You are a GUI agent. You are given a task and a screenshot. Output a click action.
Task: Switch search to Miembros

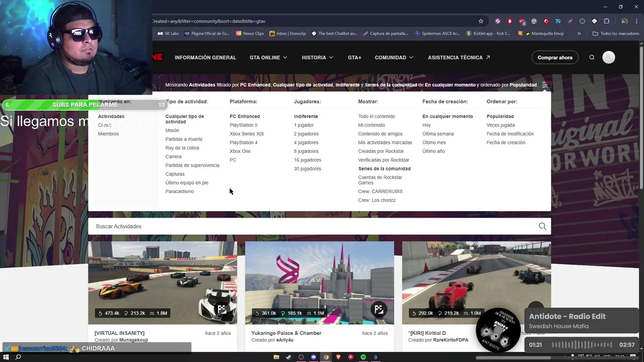108,134
